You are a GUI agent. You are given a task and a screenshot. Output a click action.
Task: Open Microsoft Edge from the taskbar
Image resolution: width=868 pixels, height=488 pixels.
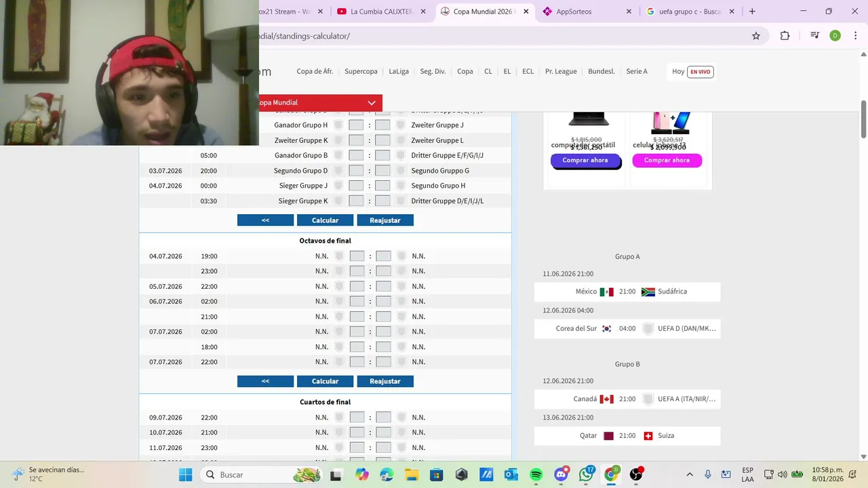387,474
